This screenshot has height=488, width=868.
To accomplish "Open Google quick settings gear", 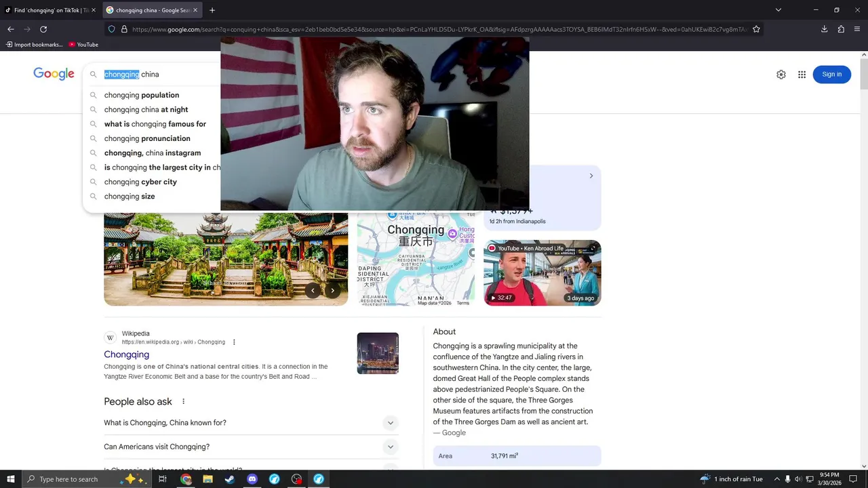I will pos(781,75).
